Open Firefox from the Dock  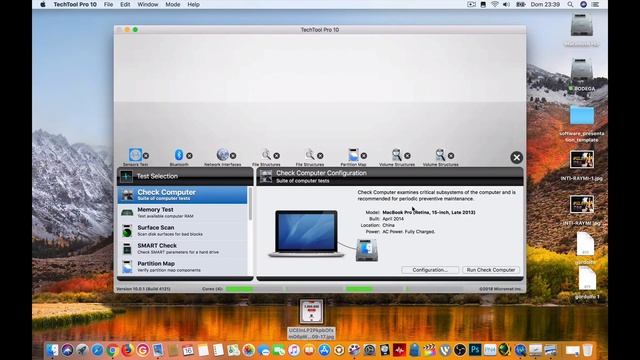[x=128, y=350]
